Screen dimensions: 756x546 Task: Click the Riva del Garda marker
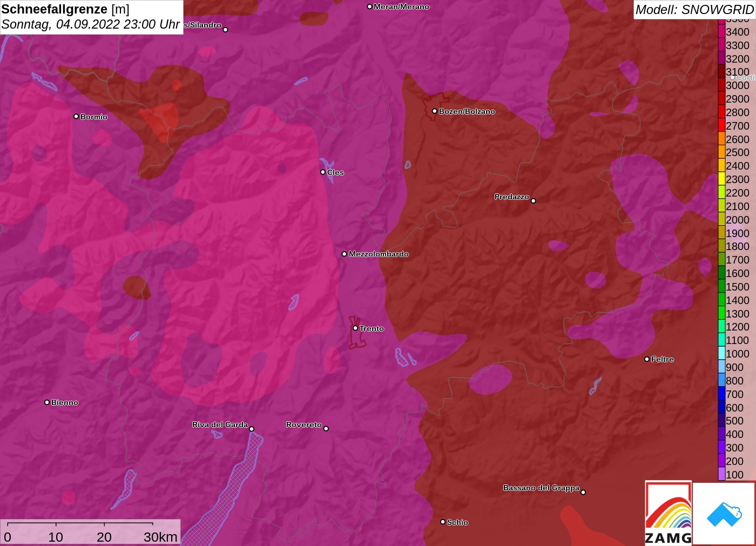(252, 429)
